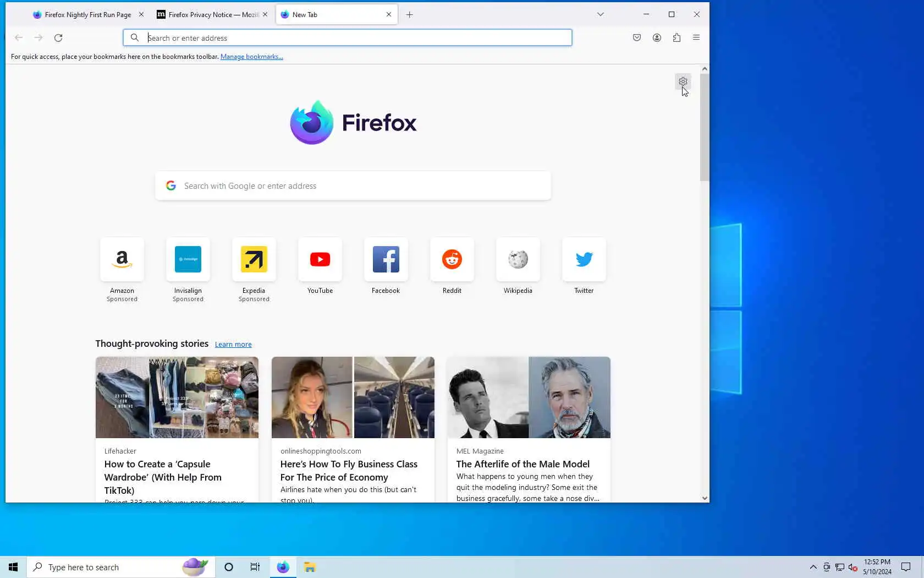
Task: Open Windows Start menu
Action: [13, 567]
